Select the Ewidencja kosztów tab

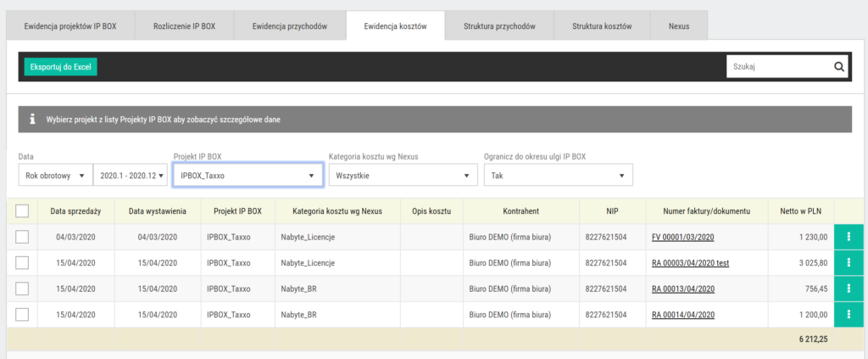click(395, 25)
